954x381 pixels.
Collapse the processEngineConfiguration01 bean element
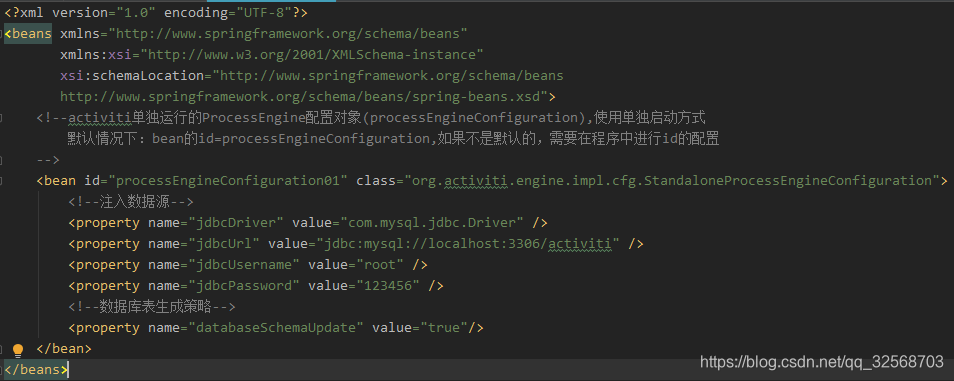click(x=2, y=181)
